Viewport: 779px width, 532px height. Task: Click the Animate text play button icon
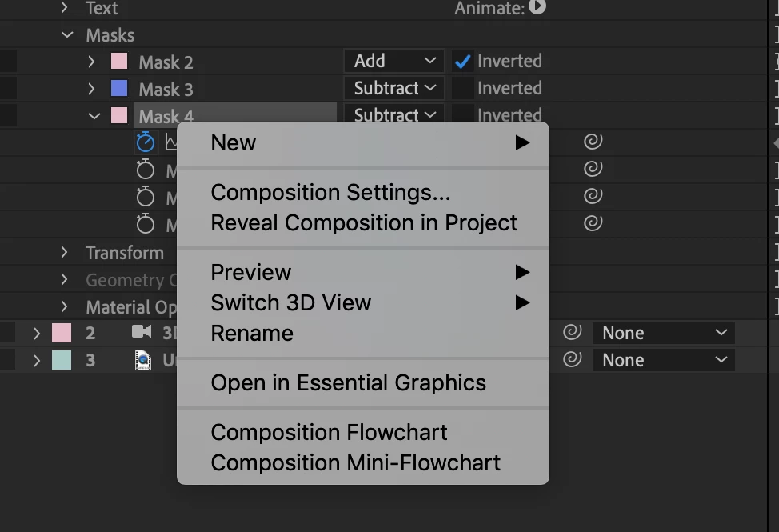click(537, 8)
